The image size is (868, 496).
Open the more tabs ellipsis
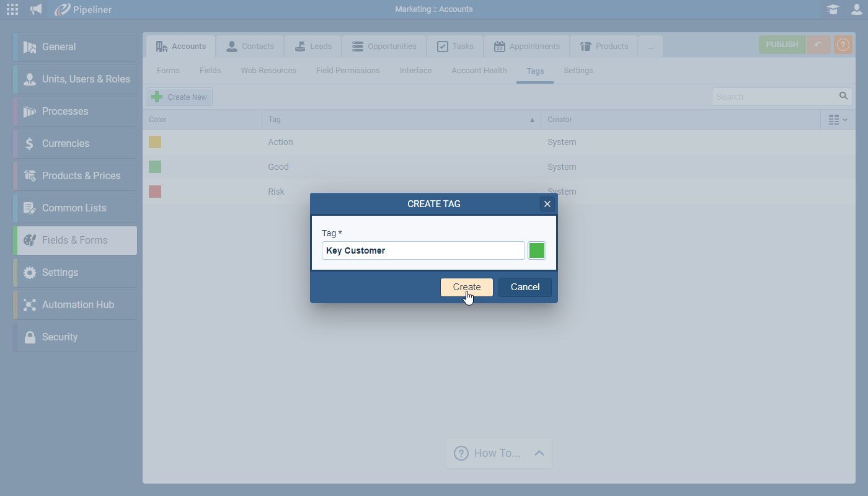click(650, 46)
